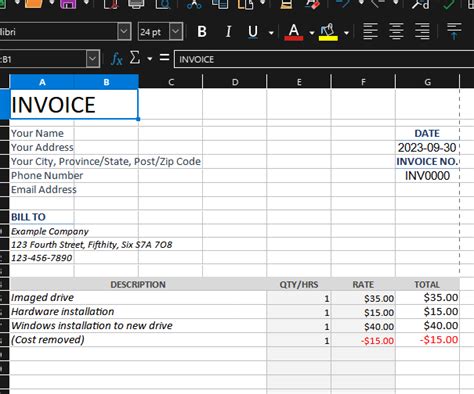Select the RATE header cell

point(363,284)
